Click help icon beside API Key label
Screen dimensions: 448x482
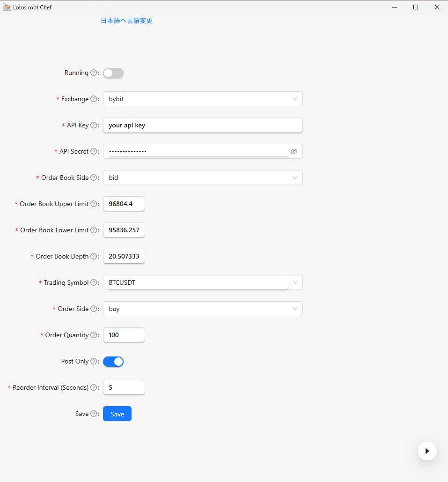tap(94, 126)
